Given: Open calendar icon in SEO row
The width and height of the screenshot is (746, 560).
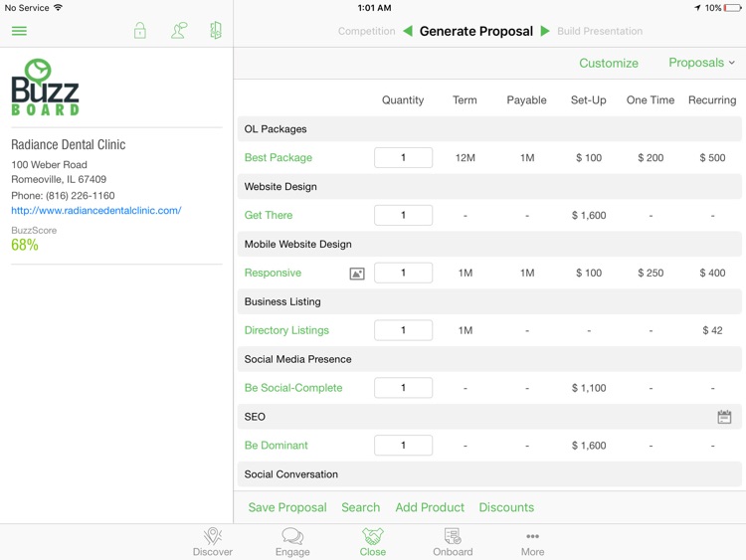Looking at the screenshot, I should pyautogui.click(x=724, y=417).
